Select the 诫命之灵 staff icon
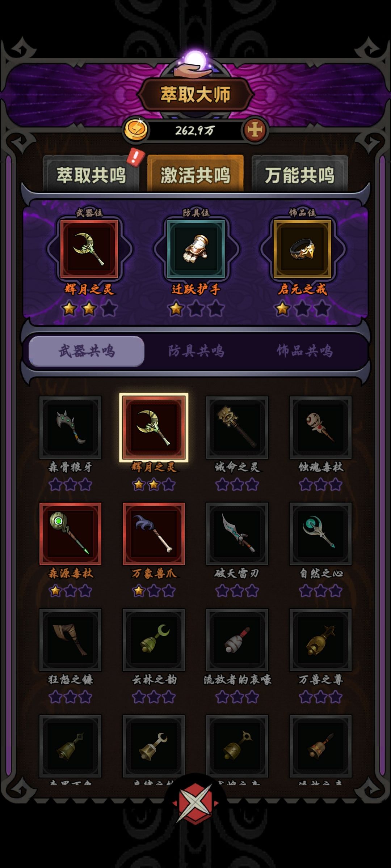This screenshot has width=391, height=868. click(237, 427)
